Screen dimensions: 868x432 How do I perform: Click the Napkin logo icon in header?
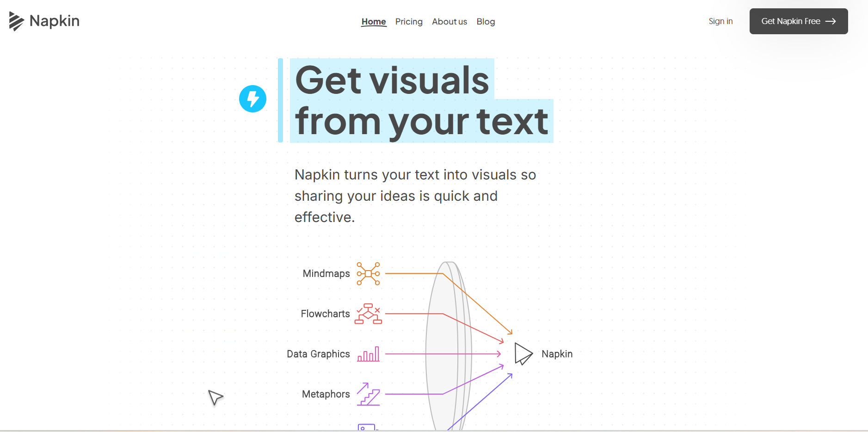tap(16, 21)
